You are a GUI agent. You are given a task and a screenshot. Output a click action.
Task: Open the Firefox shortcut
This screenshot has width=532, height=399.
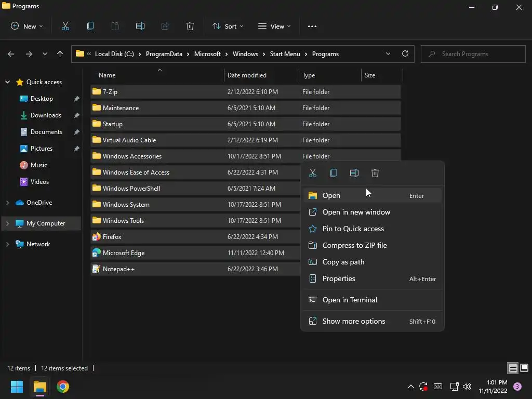pos(195,237)
